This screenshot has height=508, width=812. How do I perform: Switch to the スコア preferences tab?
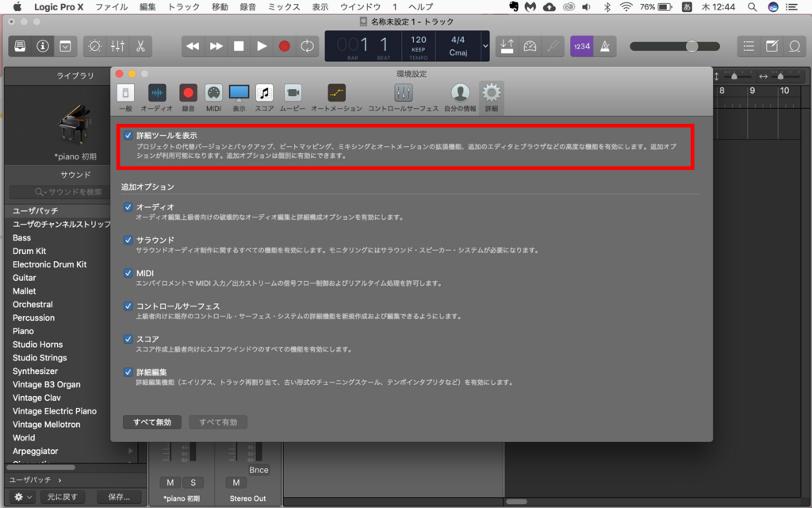264,98
